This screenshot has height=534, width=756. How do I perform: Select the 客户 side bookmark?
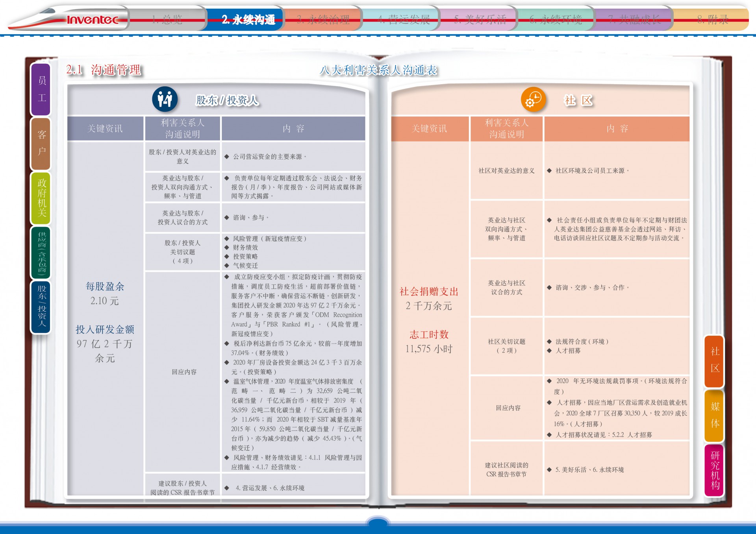point(41,143)
